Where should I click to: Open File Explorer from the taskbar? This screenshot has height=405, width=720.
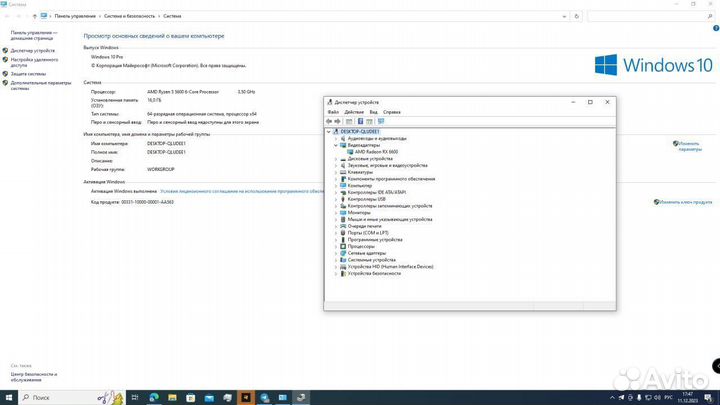click(x=172, y=397)
